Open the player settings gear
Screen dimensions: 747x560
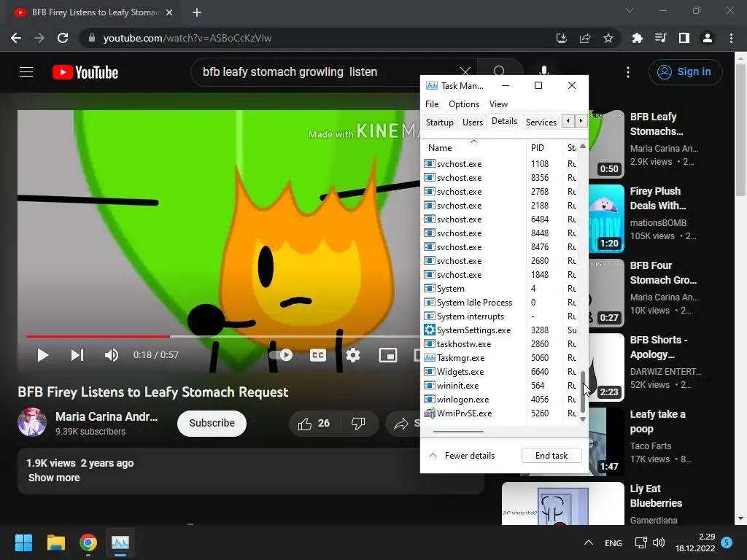coord(353,355)
